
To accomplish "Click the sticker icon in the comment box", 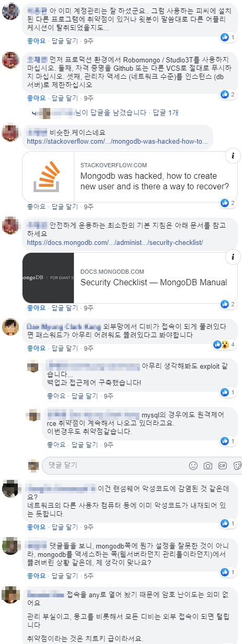I will [237, 465].
